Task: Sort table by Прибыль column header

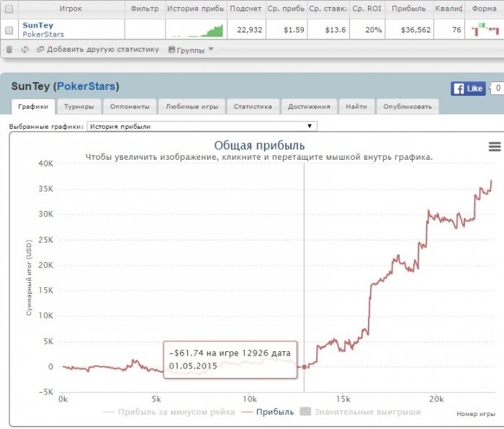Action: (x=409, y=9)
